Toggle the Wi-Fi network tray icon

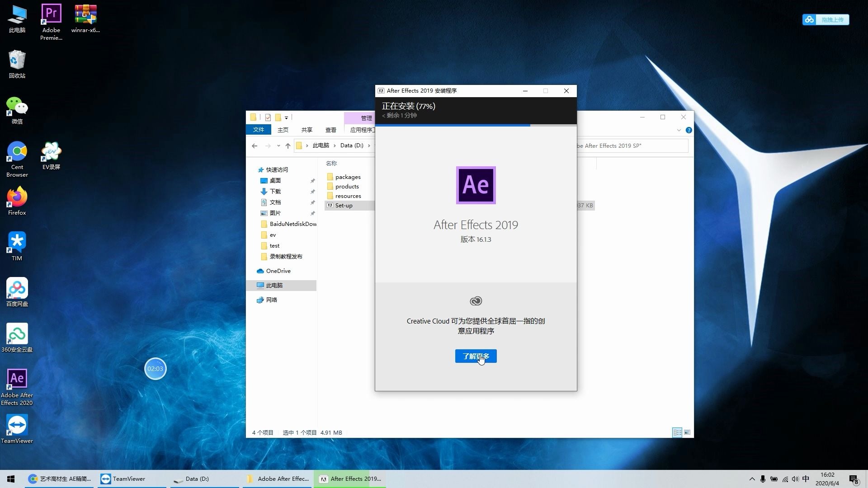pyautogui.click(x=784, y=479)
